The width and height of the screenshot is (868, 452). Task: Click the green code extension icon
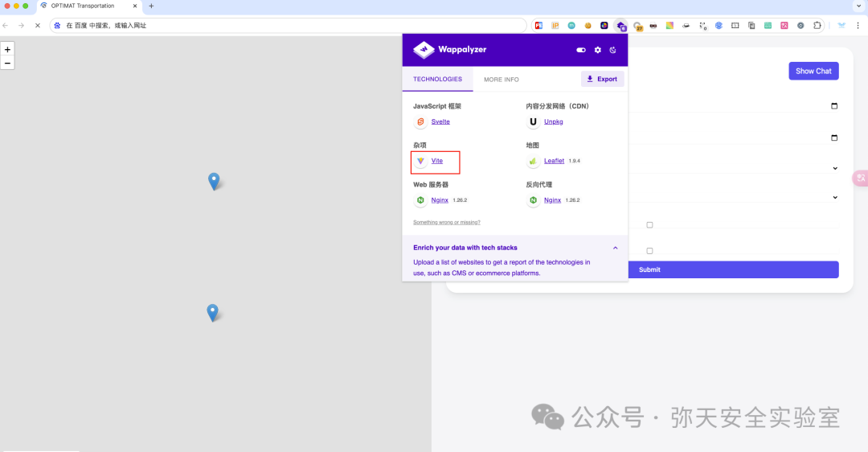coord(768,26)
